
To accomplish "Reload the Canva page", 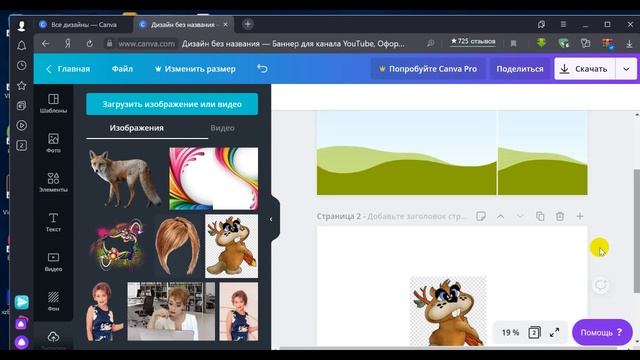I will [x=89, y=43].
